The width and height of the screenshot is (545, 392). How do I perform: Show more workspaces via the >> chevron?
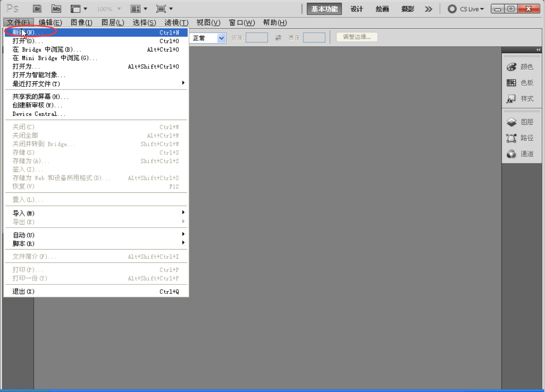[x=428, y=9]
